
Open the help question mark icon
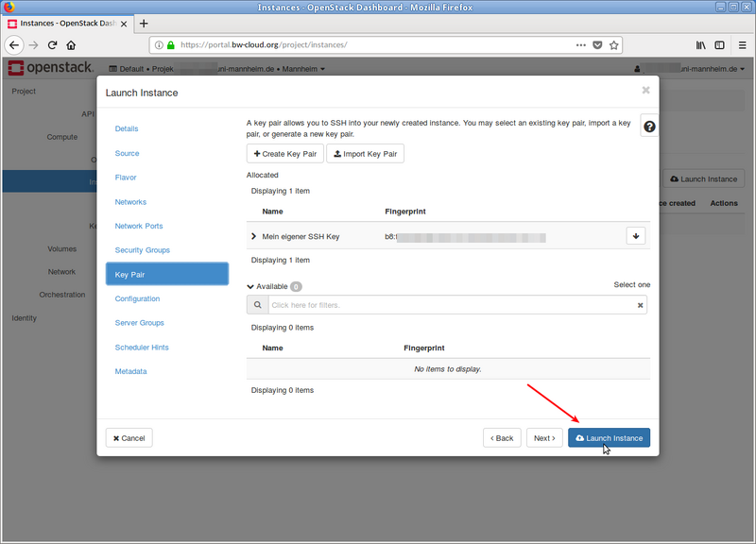648,125
